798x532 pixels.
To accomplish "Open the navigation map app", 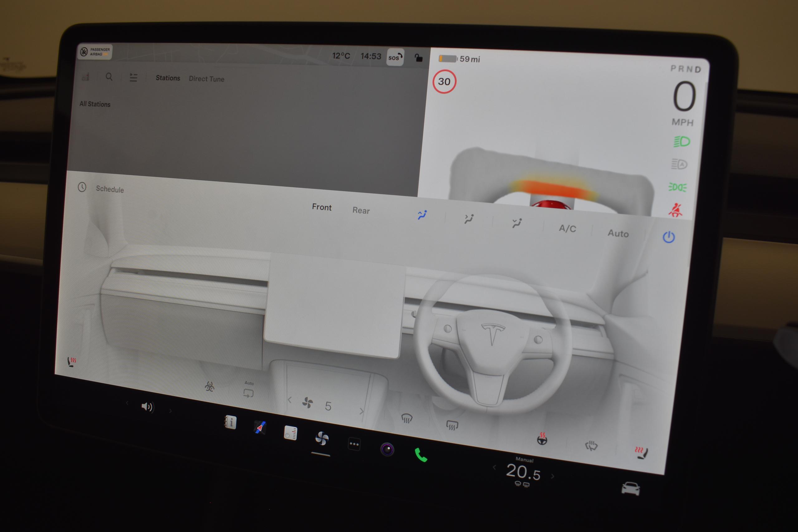I will [260, 427].
